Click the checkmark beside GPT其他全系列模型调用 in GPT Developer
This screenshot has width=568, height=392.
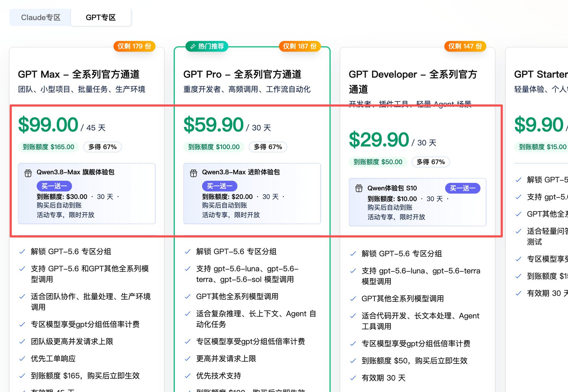click(x=353, y=299)
